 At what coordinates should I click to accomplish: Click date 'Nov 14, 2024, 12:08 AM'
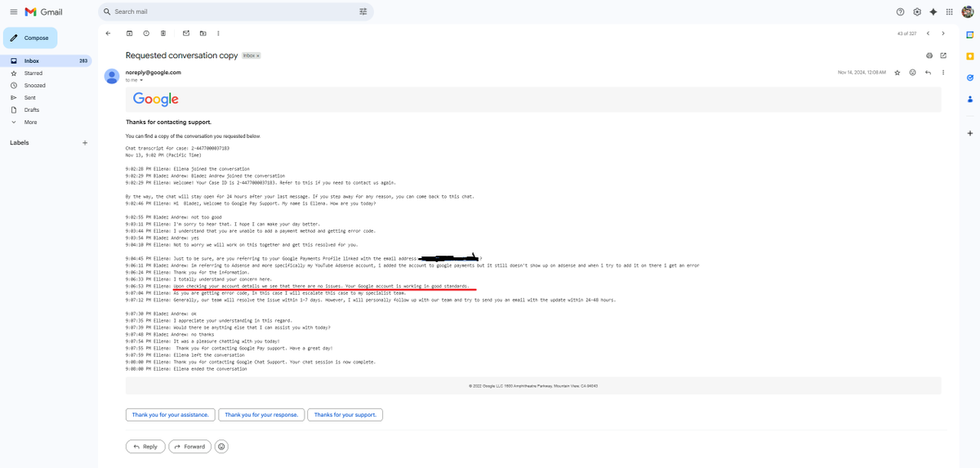click(862, 72)
